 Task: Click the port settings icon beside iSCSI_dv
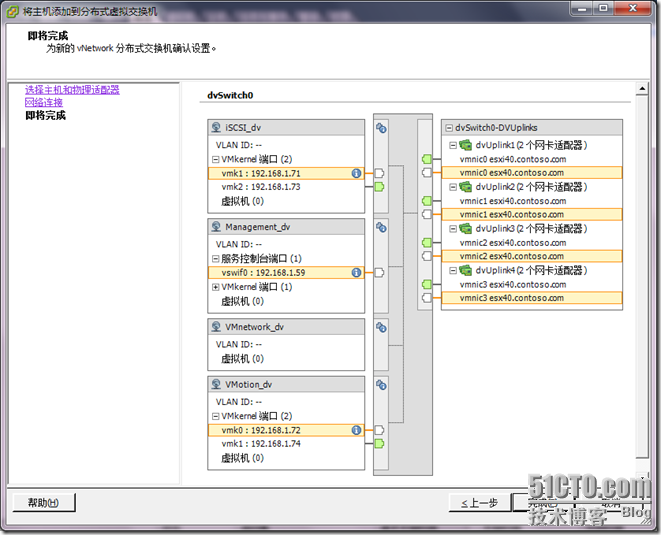(x=381, y=128)
